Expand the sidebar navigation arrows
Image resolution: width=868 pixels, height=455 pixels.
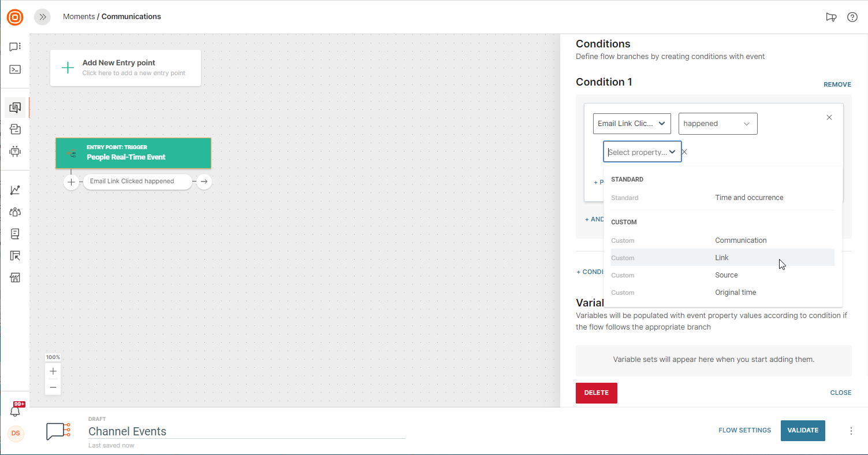(42, 17)
